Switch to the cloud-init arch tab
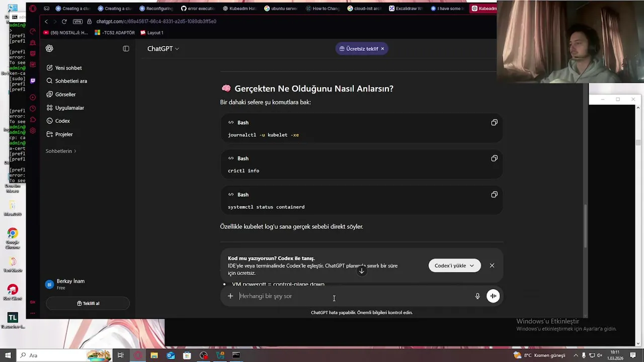Viewport: 644px width, 362px height. click(365, 9)
